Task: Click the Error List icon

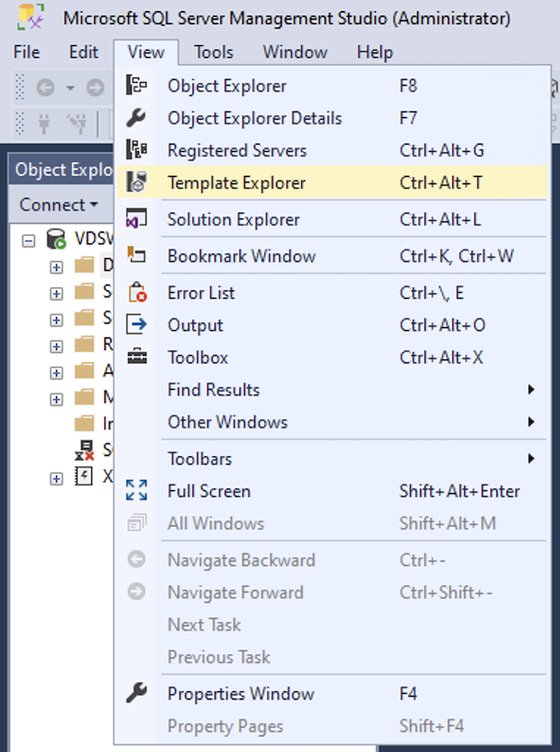Action: 136,293
